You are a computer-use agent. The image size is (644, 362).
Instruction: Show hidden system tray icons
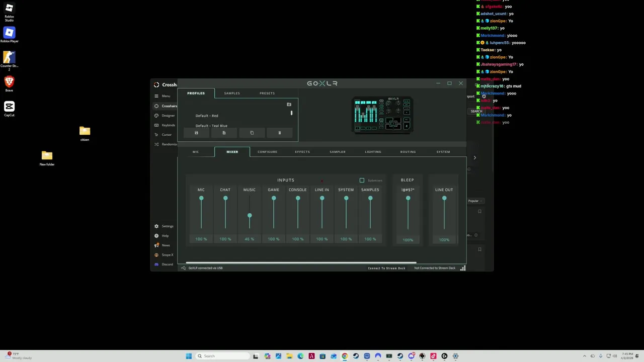pyautogui.click(x=585, y=356)
